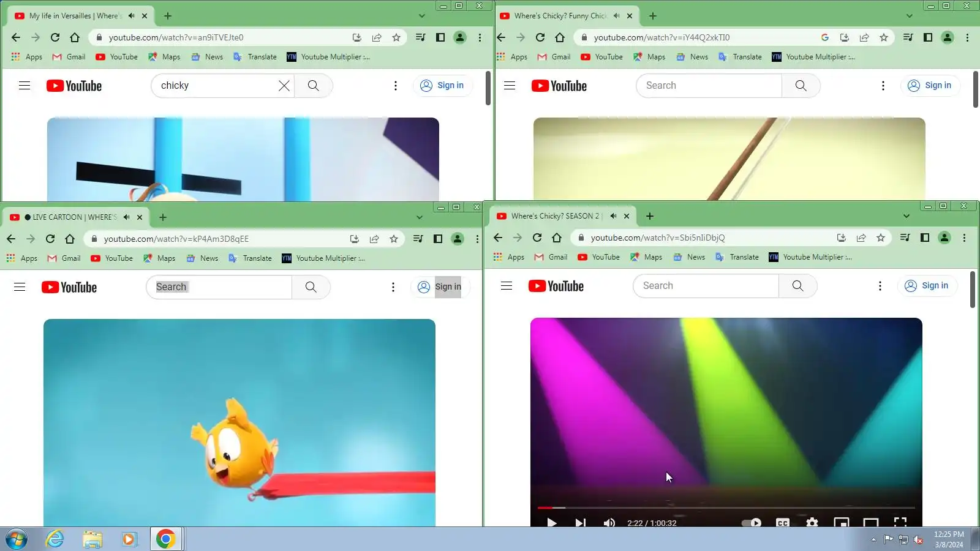This screenshot has width=980, height=551.
Task: Sign in on the Versailles video window
Action: (x=442, y=86)
